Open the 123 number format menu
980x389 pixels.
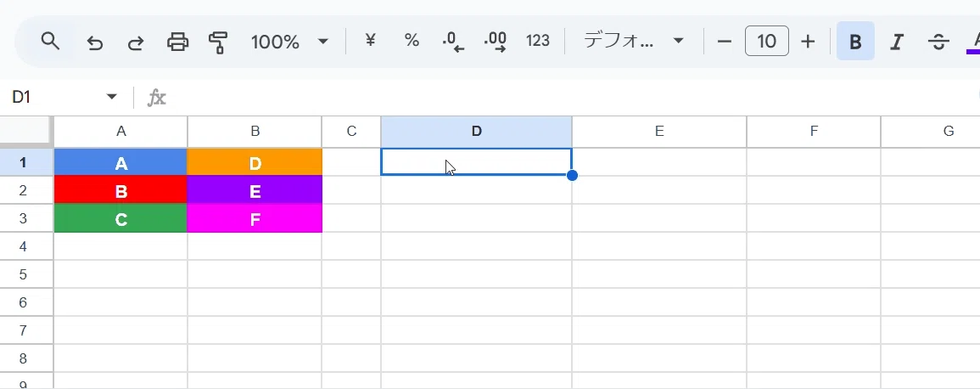[x=537, y=41]
